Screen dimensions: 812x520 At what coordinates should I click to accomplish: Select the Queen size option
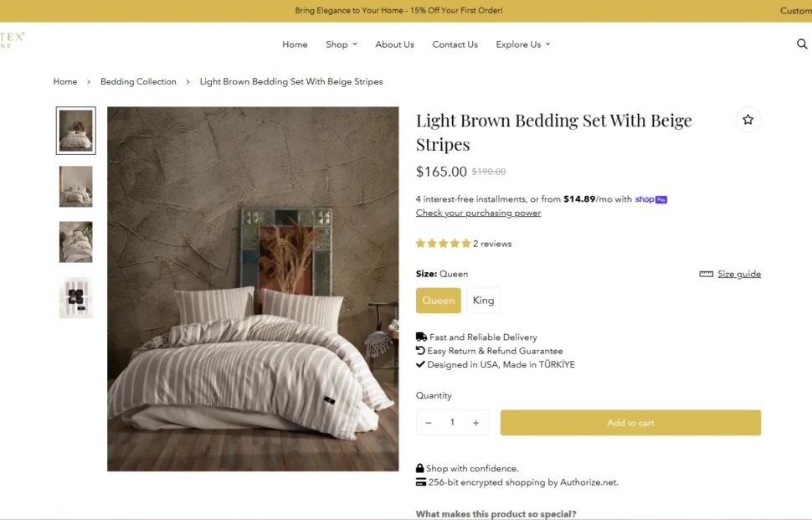(x=438, y=301)
